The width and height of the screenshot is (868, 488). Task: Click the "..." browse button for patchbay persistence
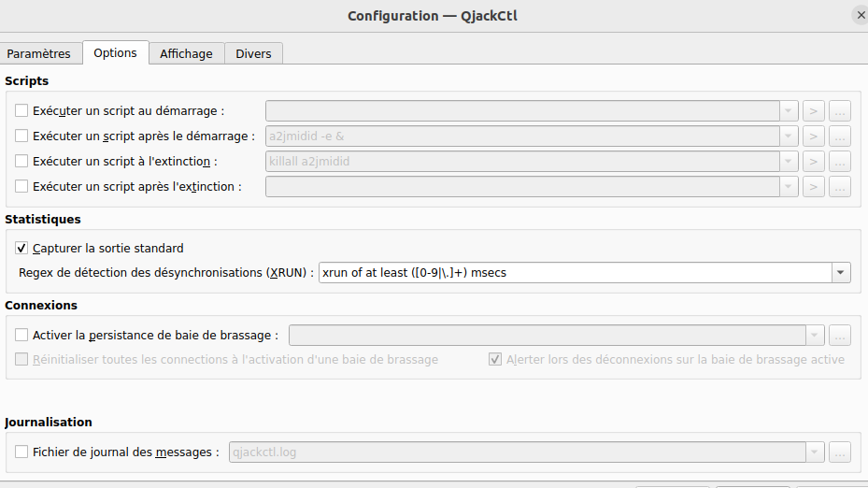(x=840, y=336)
